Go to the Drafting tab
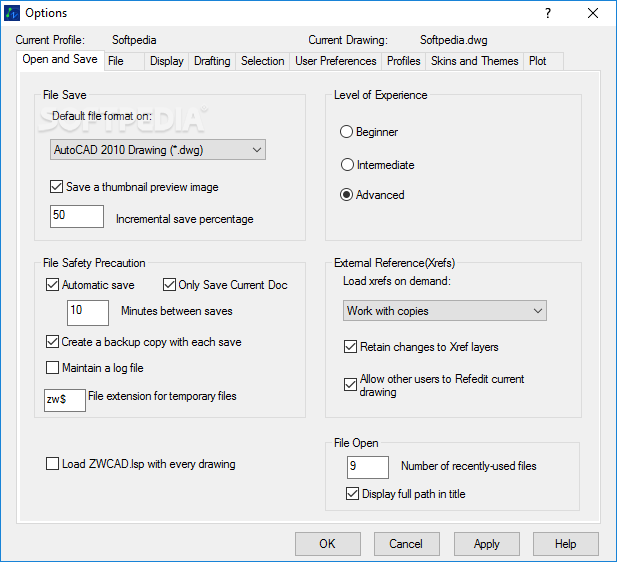617x562 pixels. coord(212,61)
